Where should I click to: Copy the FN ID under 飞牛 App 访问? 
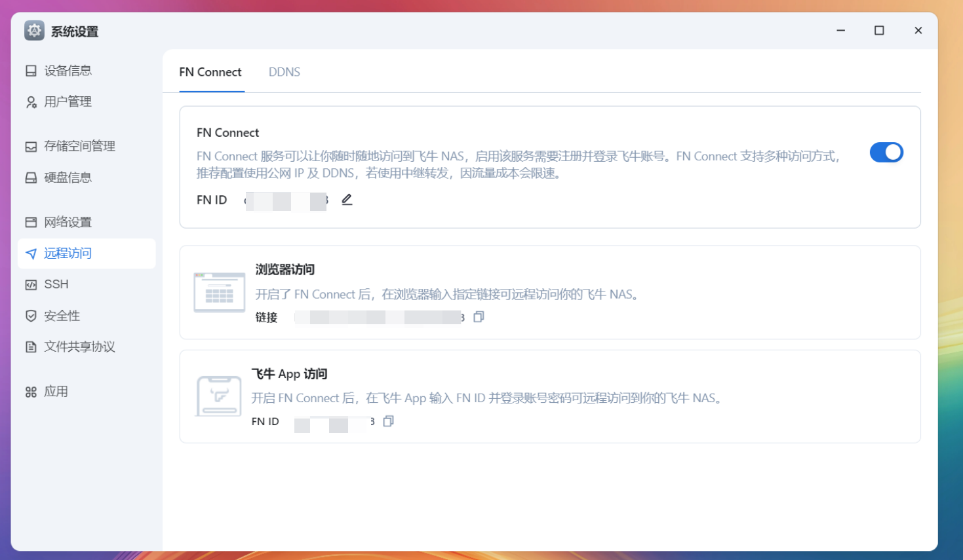tap(389, 421)
